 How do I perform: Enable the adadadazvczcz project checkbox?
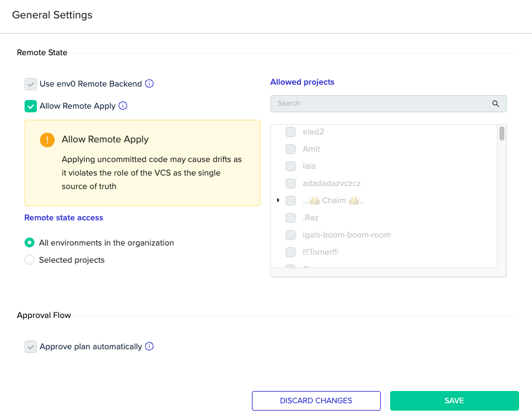[290, 183]
